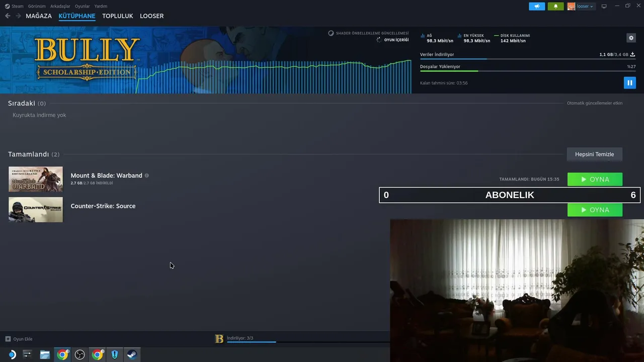This screenshot has height=362, width=644.
Task: Switch to Big Picture mode icon
Action: tap(604, 7)
